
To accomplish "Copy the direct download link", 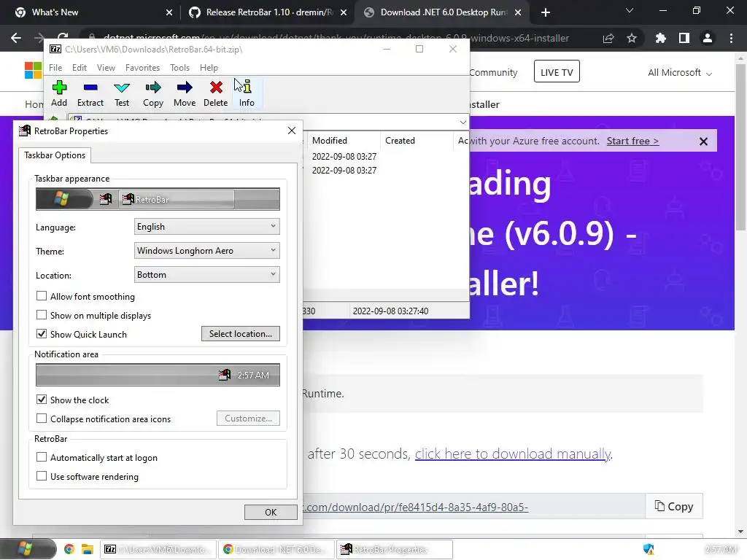I will (673, 506).
